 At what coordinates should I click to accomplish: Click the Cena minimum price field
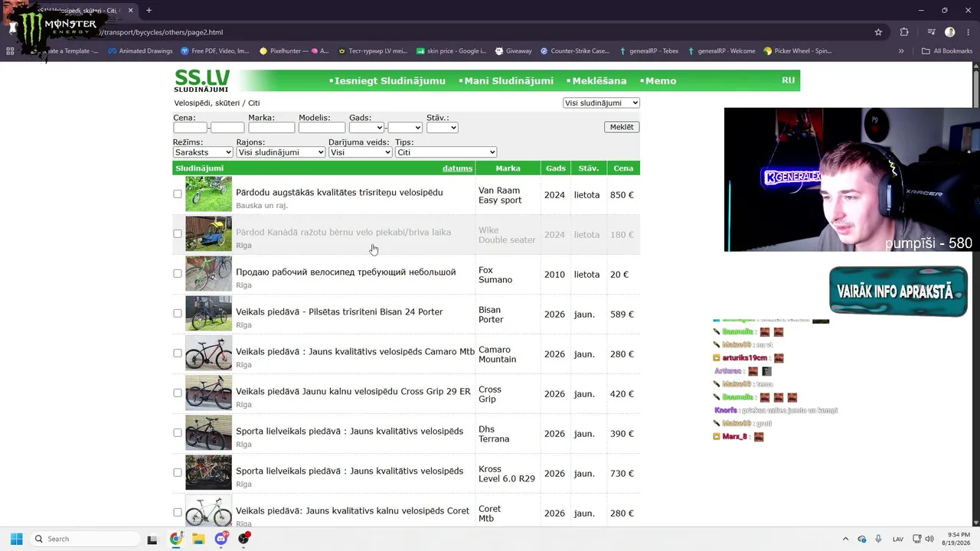[x=191, y=128]
